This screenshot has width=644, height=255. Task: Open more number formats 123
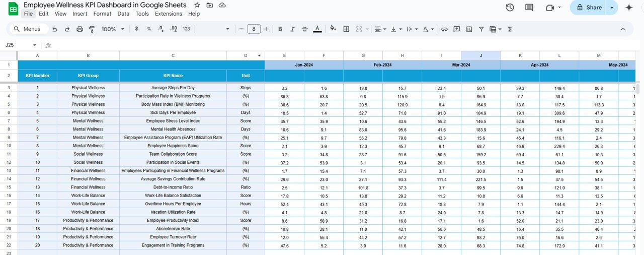coord(186,29)
